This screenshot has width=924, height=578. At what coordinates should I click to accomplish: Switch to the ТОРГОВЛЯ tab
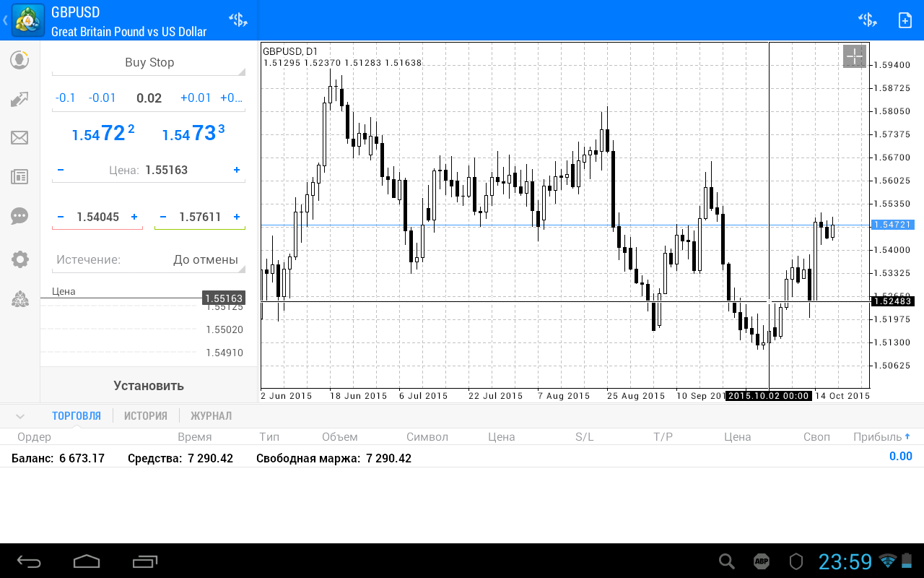tap(77, 416)
